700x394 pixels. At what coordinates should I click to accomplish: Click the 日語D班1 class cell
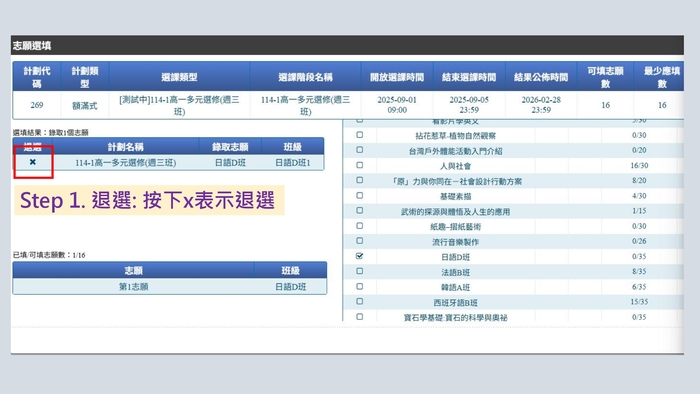tap(292, 163)
